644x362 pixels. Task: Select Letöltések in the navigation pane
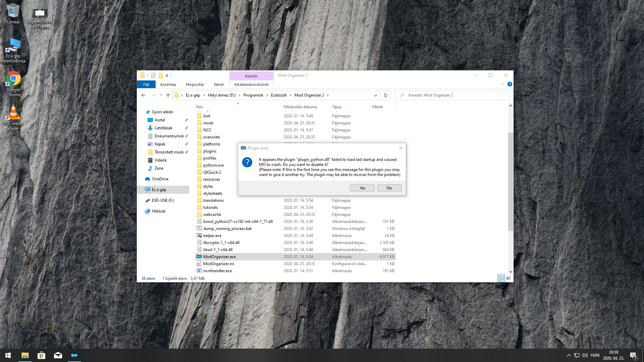pyautogui.click(x=163, y=128)
